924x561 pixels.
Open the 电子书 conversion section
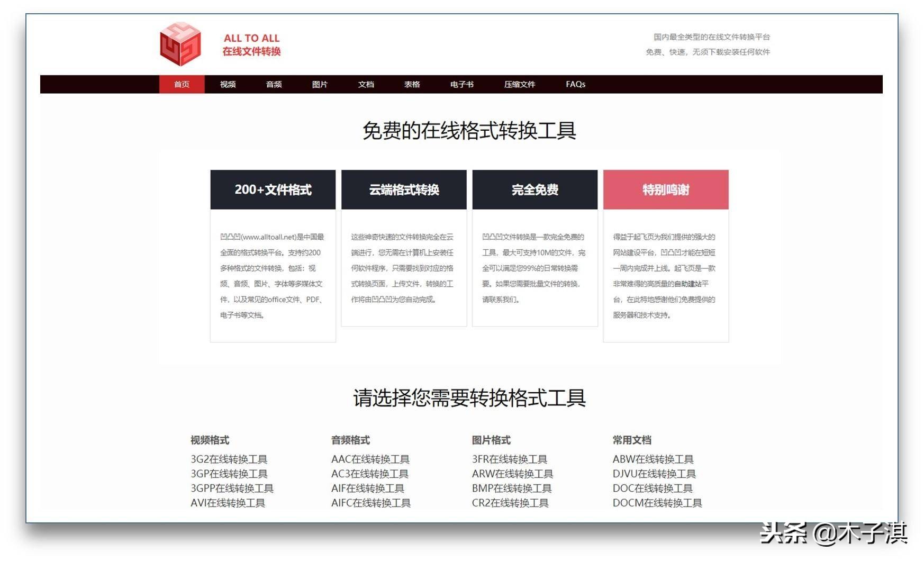pos(460,84)
